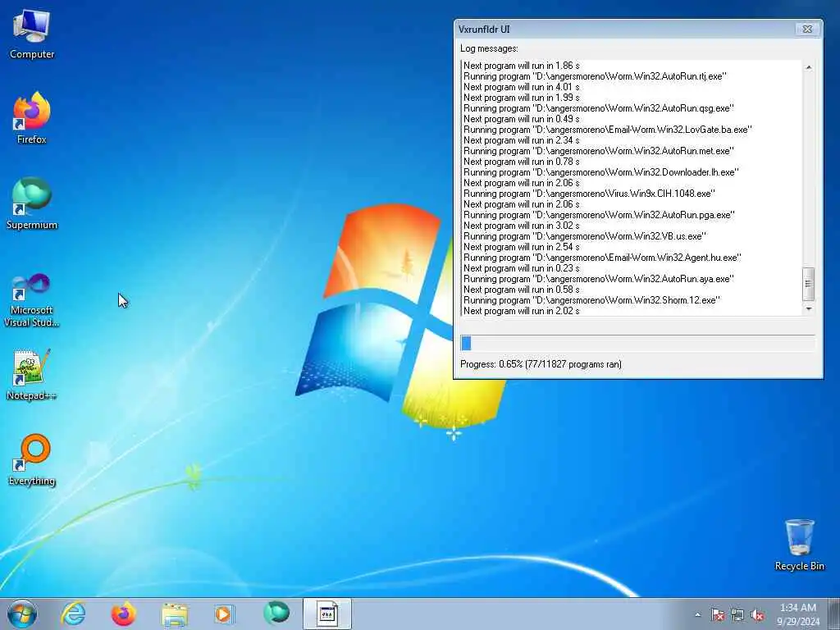The height and width of the screenshot is (630, 840).
Task: Launch Firefox from the taskbar
Action: 123,614
